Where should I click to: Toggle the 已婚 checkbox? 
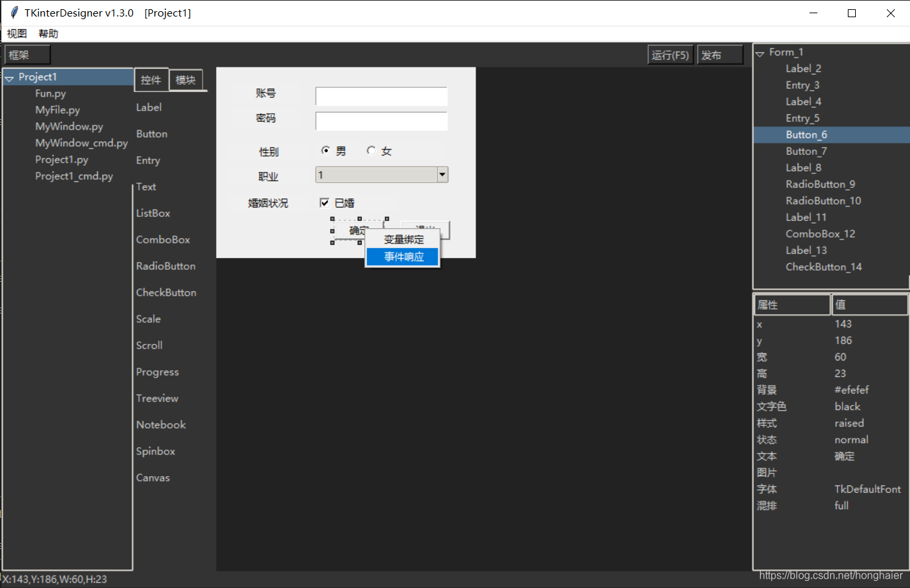pyautogui.click(x=324, y=202)
